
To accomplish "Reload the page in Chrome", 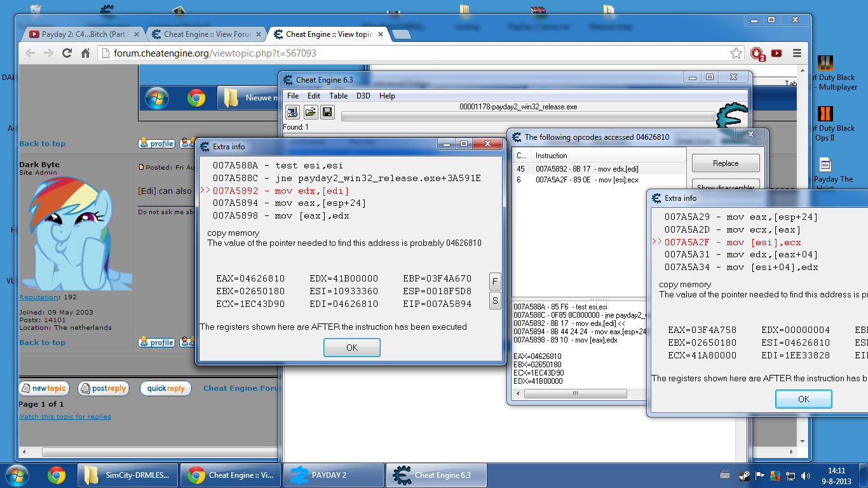I will [x=67, y=53].
